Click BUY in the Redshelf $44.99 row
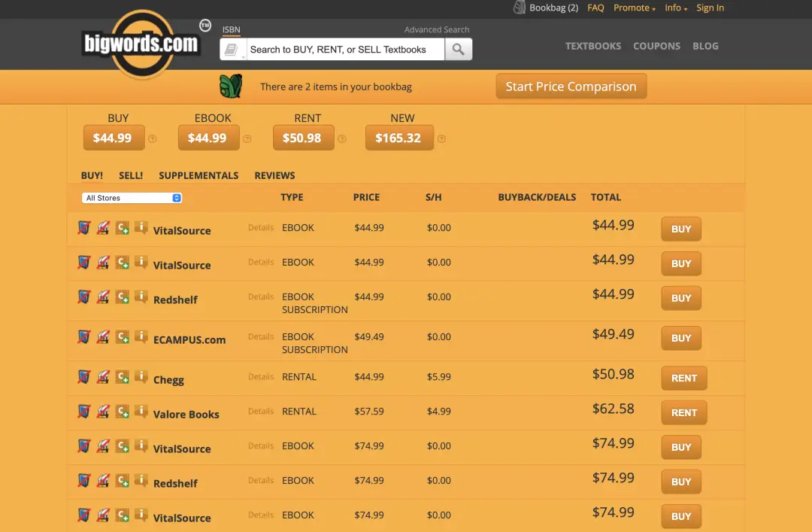 [681, 298]
